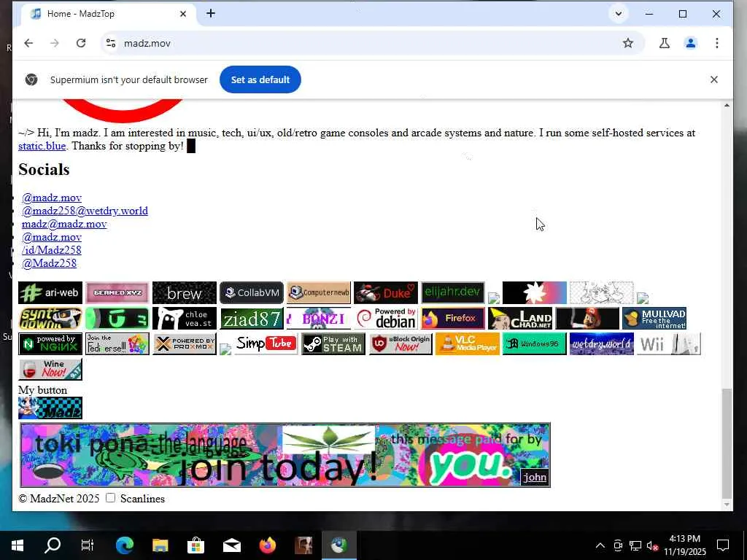Click the page vertical scrollbar thumb
747x560 pixels.
tap(726, 443)
